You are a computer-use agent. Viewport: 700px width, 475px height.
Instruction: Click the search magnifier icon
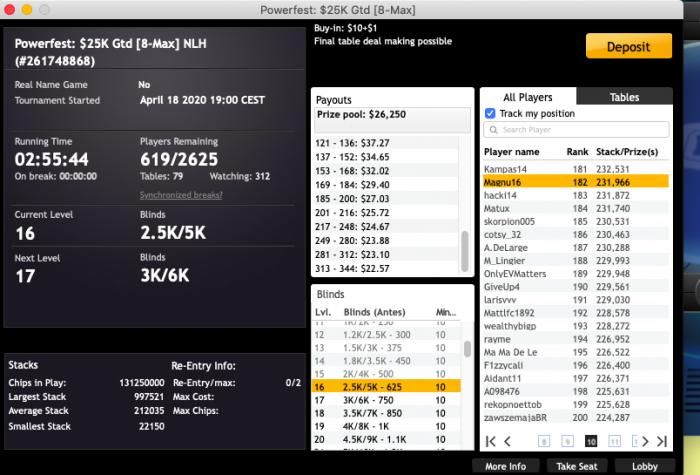(493, 130)
